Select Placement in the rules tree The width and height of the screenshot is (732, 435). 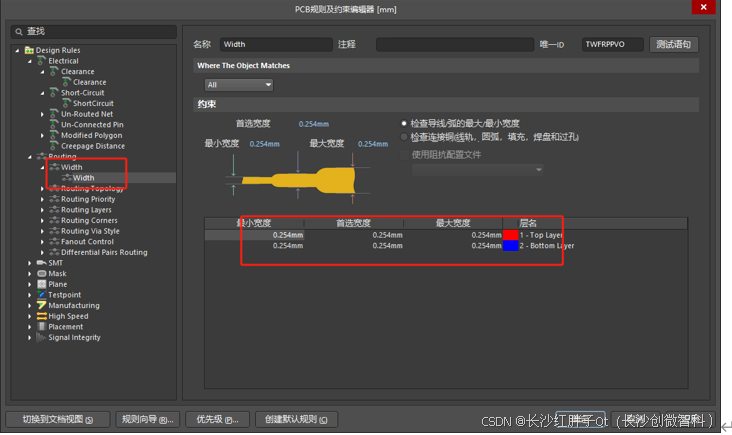pos(65,327)
